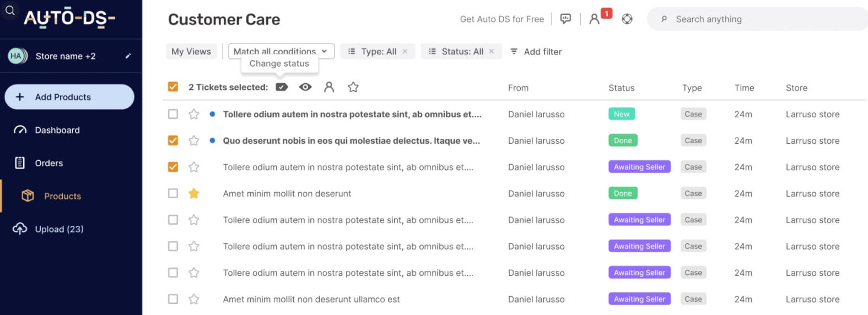
Task: Click the 'Get Auto DS for Free' link
Action: (x=502, y=19)
